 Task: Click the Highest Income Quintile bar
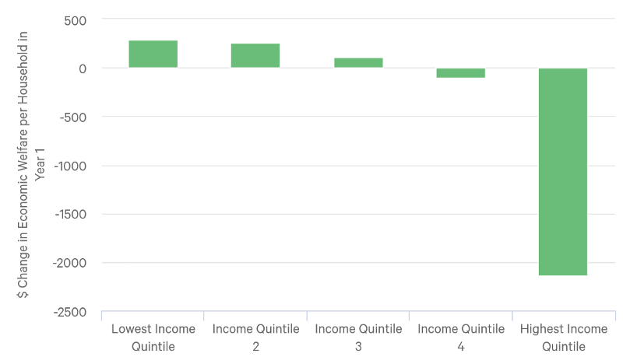tap(563, 172)
